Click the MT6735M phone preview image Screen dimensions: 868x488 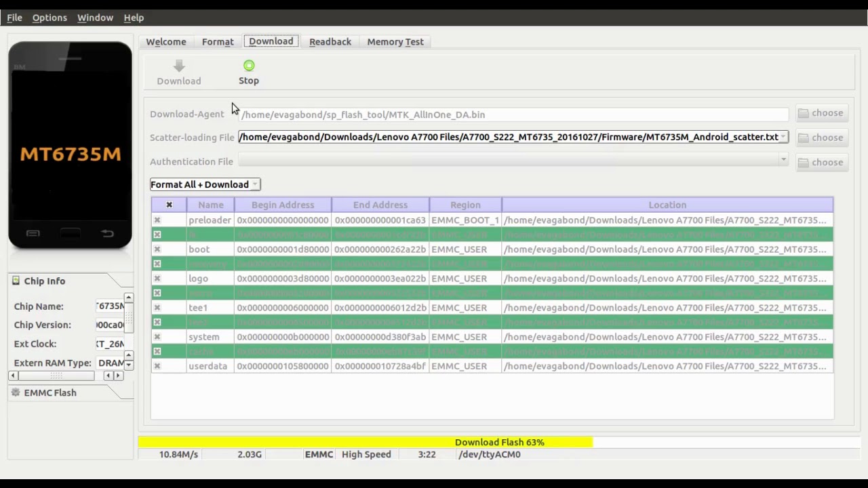click(x=71, y=145)
